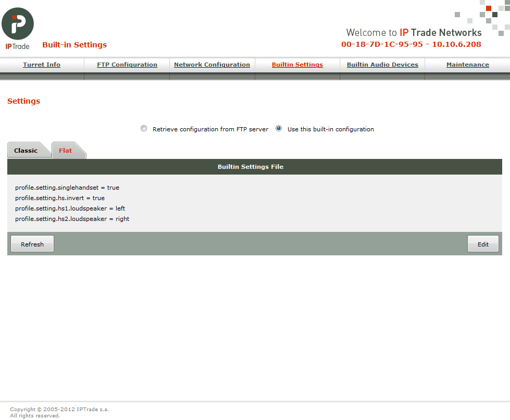Click the hs2.loudspeaker = right line
510x420 pixels.
(72, 219)
